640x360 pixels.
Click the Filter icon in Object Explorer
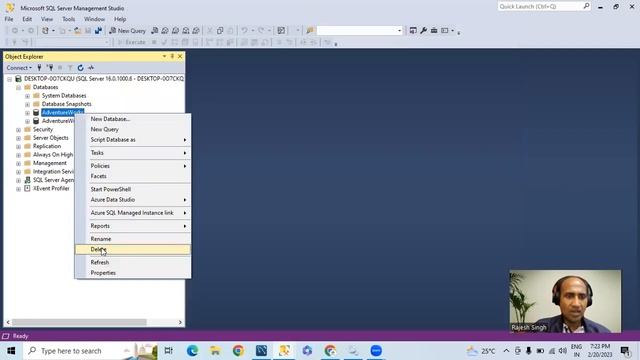70,68
